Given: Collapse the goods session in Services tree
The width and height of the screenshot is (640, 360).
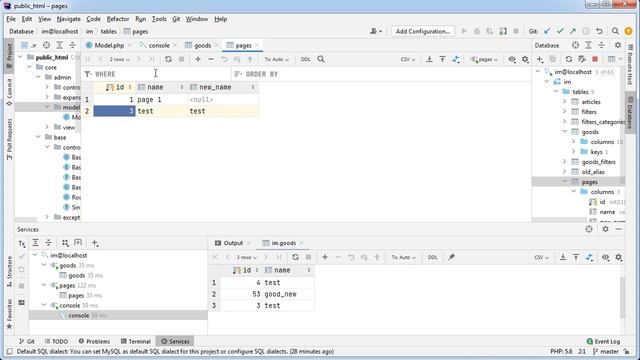Looking at the screenshot, I should coord(44,265).
